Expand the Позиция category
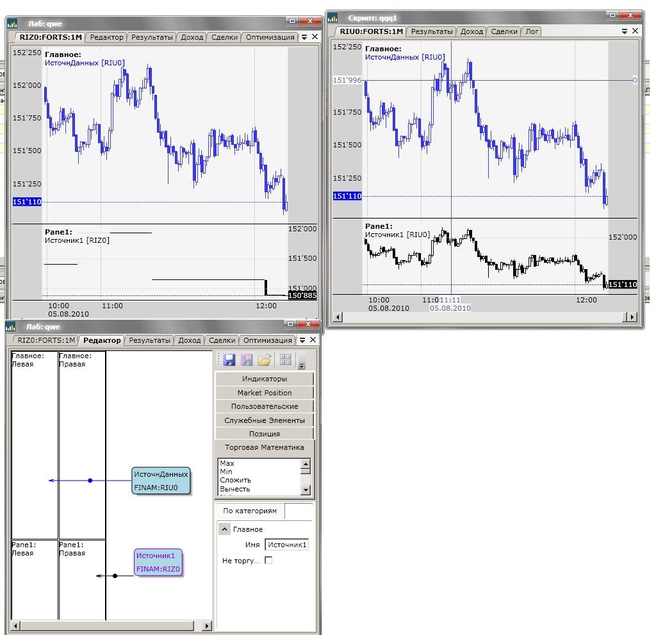 pos(265,434)
